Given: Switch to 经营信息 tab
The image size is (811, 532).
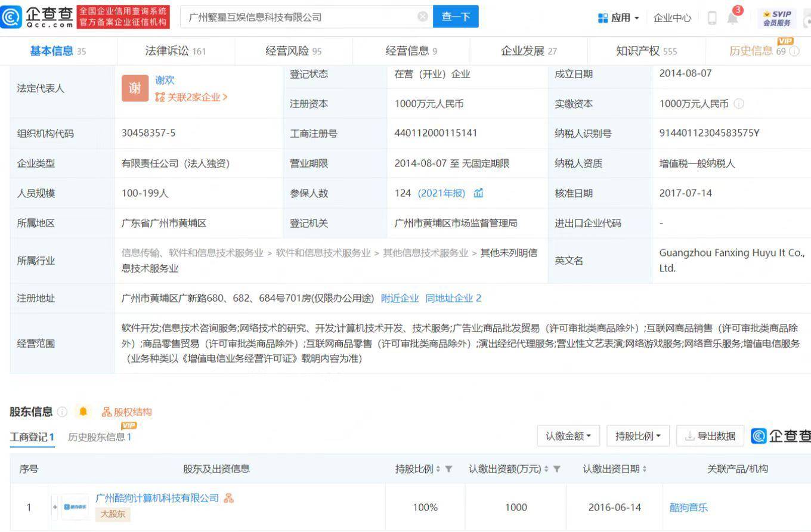Looking at the screenshot, I should coord(411,51).
